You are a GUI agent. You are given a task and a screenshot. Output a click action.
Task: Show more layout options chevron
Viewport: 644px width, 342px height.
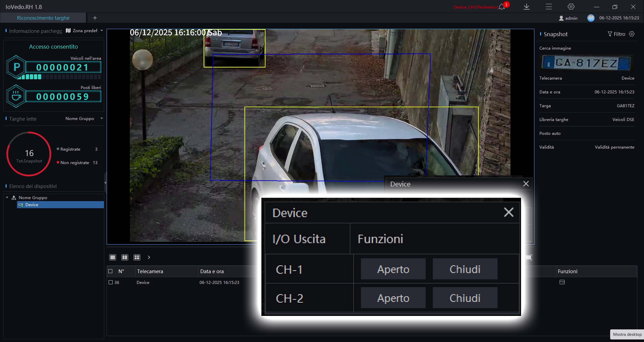(149, 257)
